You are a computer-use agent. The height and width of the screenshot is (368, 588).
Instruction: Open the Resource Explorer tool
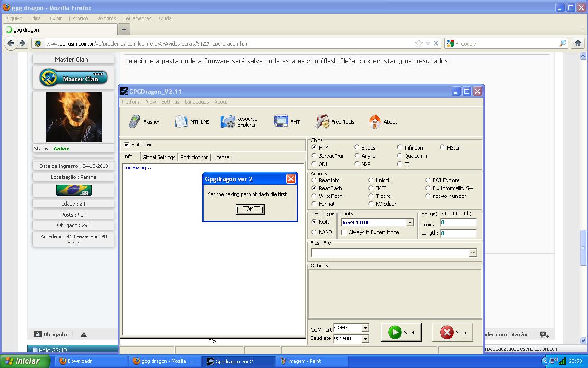239,122
